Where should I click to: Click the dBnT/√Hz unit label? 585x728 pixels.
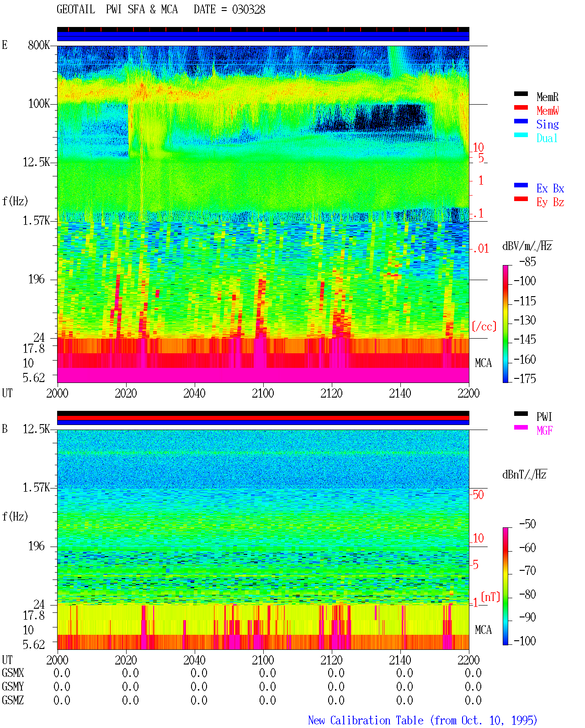click(x=525, y=474)
